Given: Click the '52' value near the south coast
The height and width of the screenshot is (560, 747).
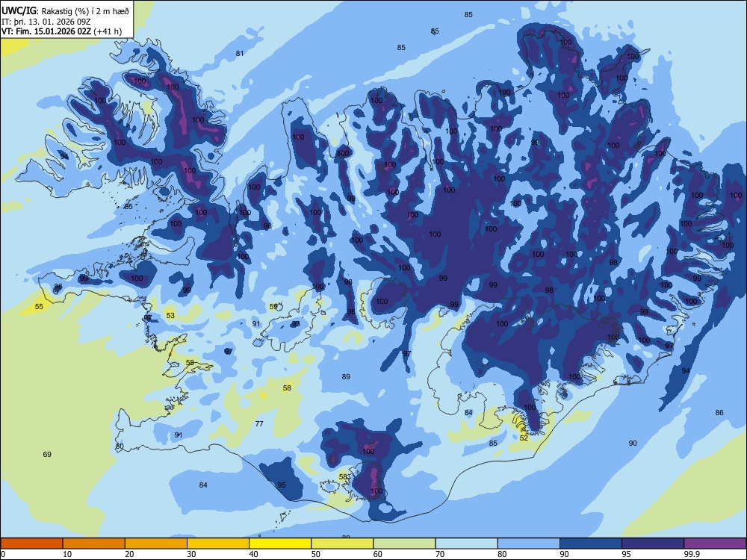Looking at the screenshot, I should pyautogui.click(x=524, y=438).
